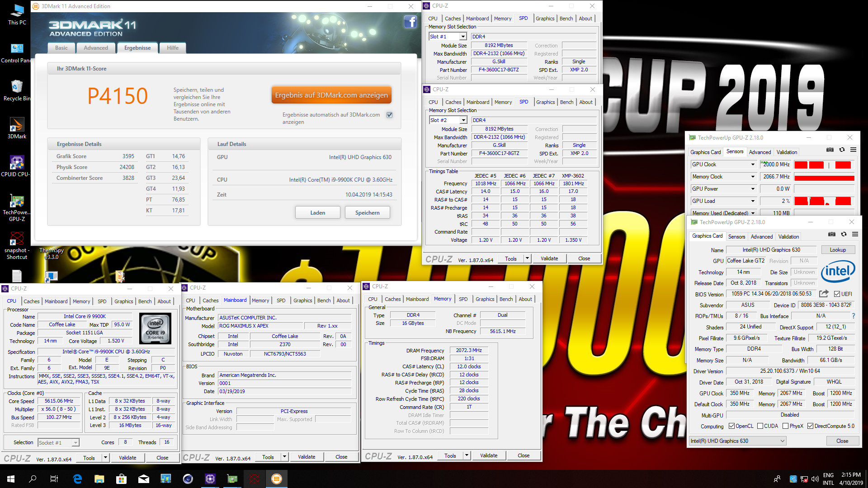Open the Intel UHD Graphics 630 GPU selector dropdown

coord(738,441)
